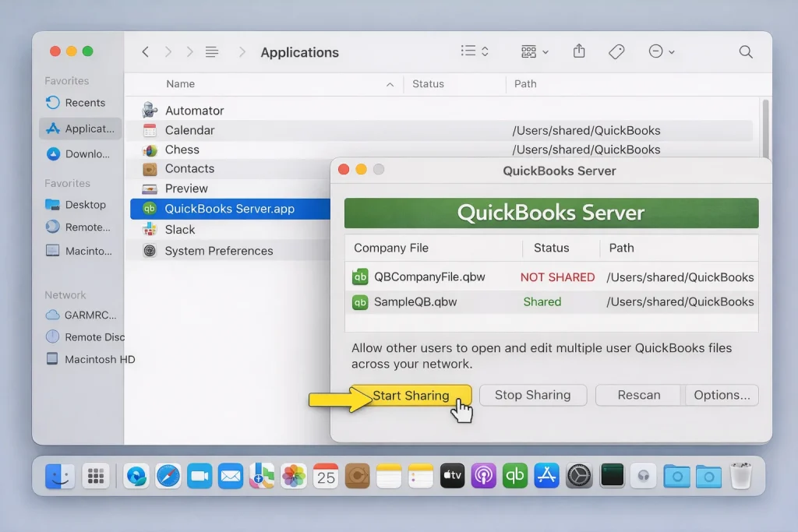Screen dimensions: 798x532
Task: Click the Company File column header
Action: (x=391, y=248)
